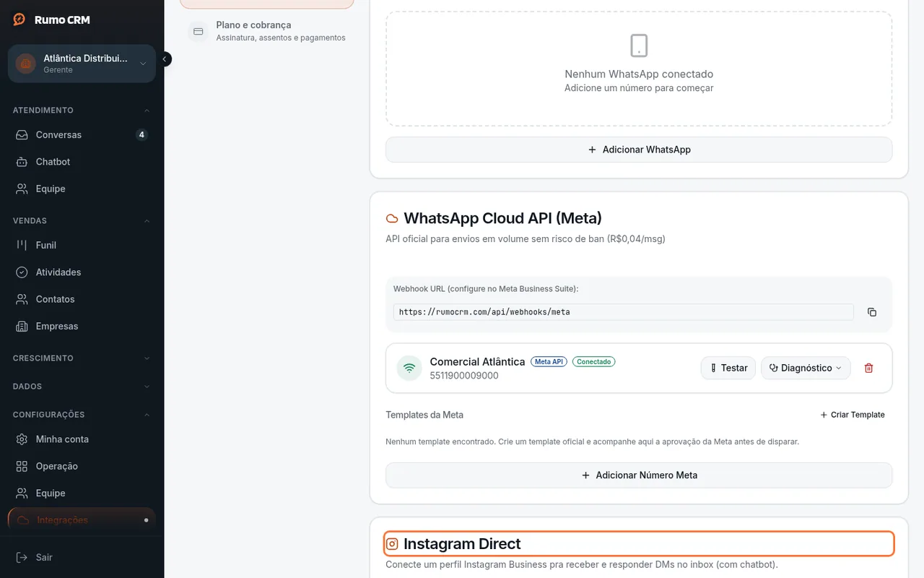924x578 pixels.
Task: Expand the CRESCIMENTO section
Action: pos(82,358)
